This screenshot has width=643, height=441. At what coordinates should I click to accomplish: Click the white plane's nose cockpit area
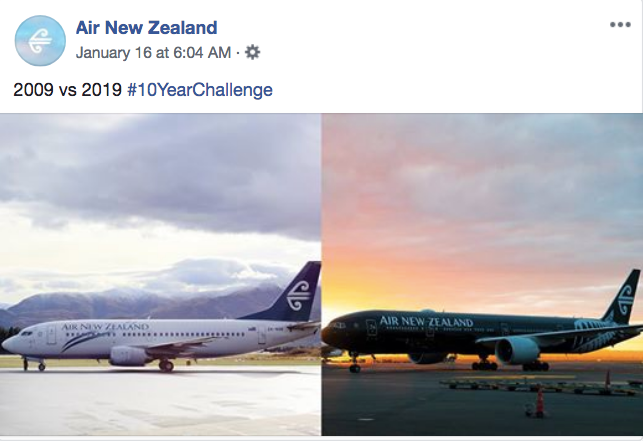(x=22, y=337)
